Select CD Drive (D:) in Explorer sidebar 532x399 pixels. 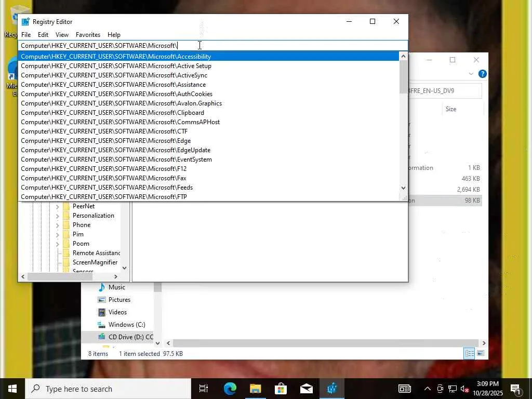(117, 337)
